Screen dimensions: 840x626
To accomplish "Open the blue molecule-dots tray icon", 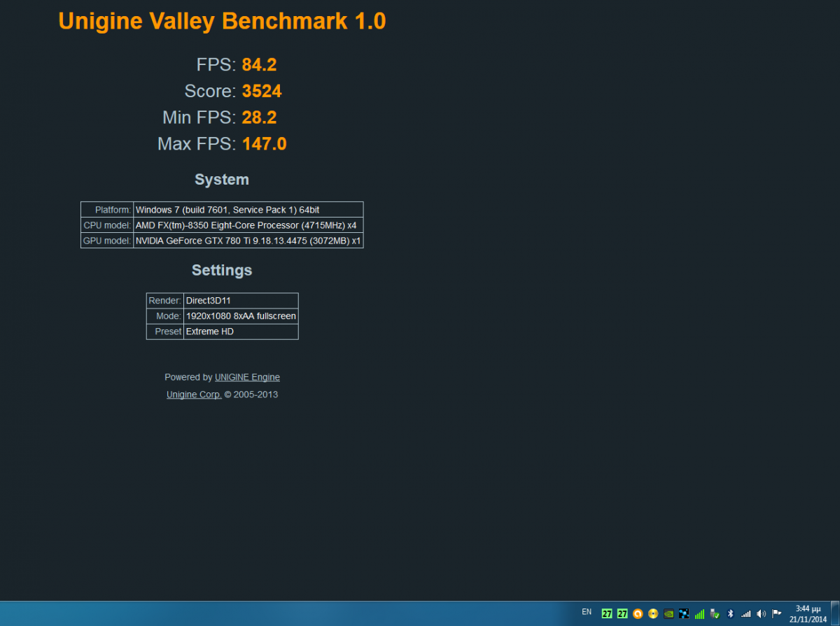I will click(x=684, y=613).
